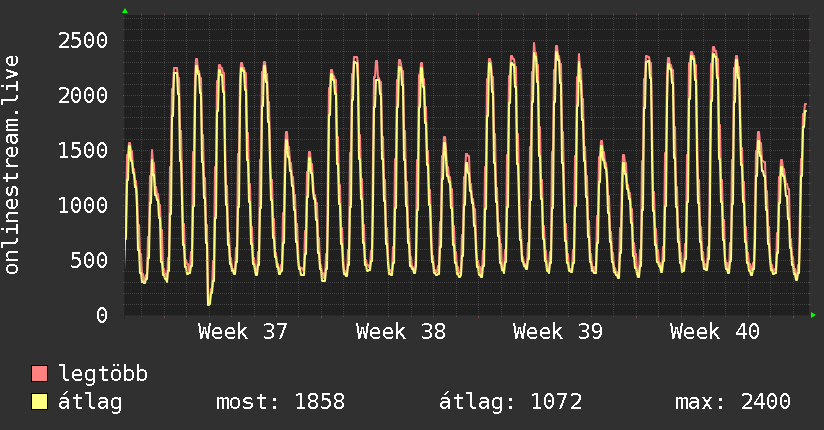This screenshot has width=824, height=430.
Task: Click the Week 37 axis label
Action: 243,332
